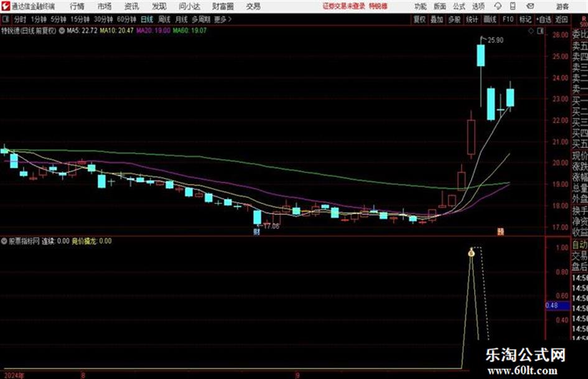Toggle the left panel icon beside 分时
Viewport: 588px width, 379px height.
click(x=5, y=19)
